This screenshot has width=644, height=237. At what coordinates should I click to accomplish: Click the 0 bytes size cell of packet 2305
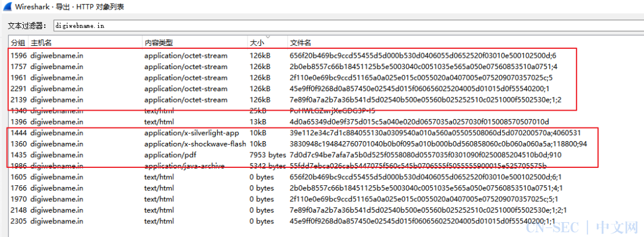coord(262,222)
